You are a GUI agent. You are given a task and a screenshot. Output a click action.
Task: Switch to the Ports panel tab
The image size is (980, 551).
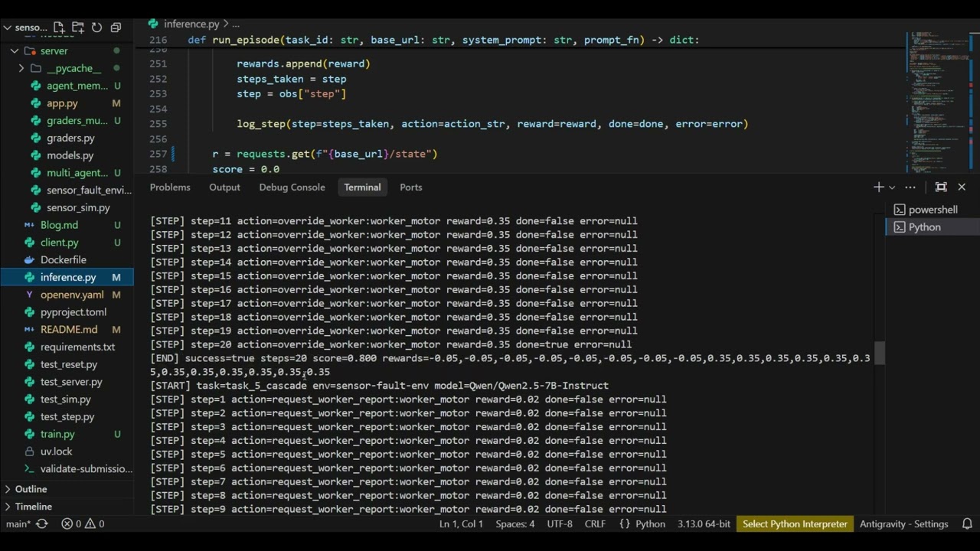coord(410,187)
